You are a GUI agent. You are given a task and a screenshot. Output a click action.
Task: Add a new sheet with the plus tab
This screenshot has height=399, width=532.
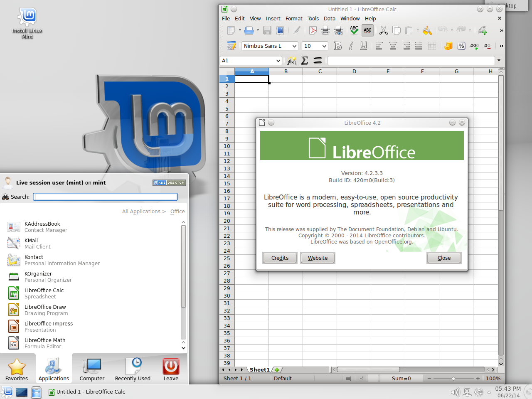(277, 370)
